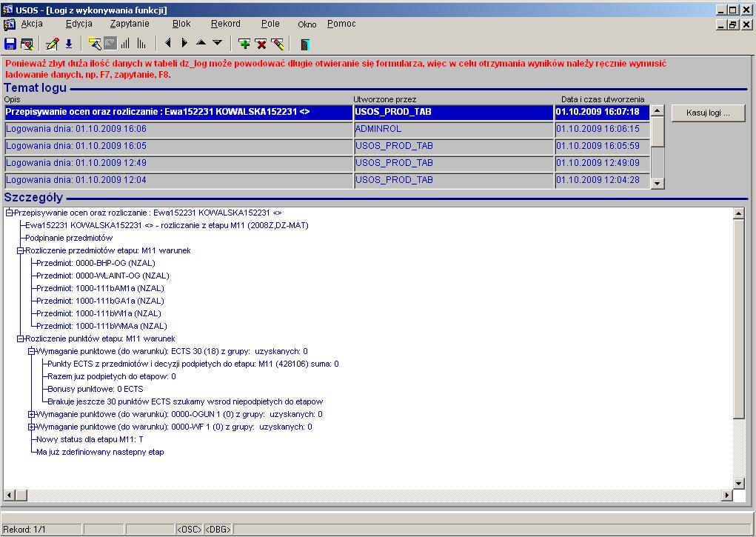This screenshot has height=537, width=756.
Task: Open the Rekord menu
Action: coord(226,24)
